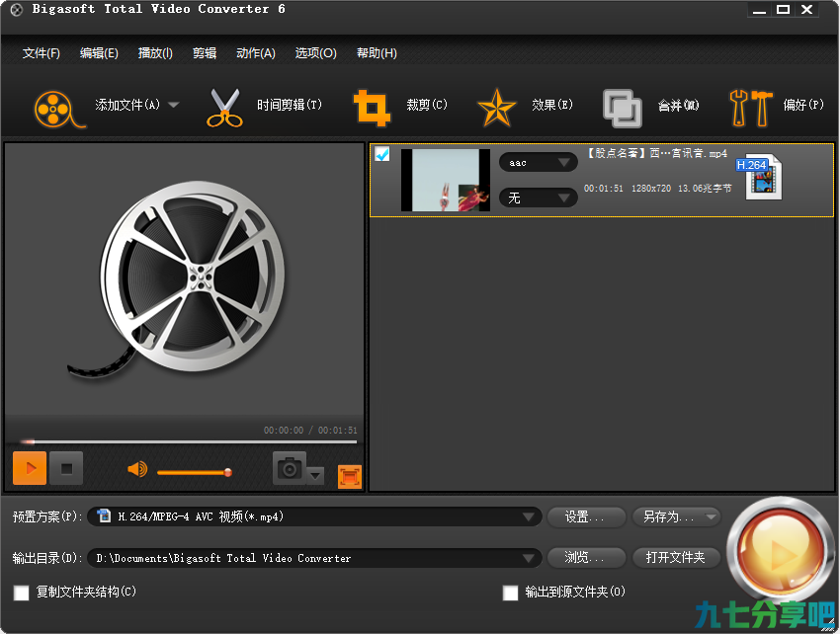Open the 无 subtitle dropdown

coord(538,198)
